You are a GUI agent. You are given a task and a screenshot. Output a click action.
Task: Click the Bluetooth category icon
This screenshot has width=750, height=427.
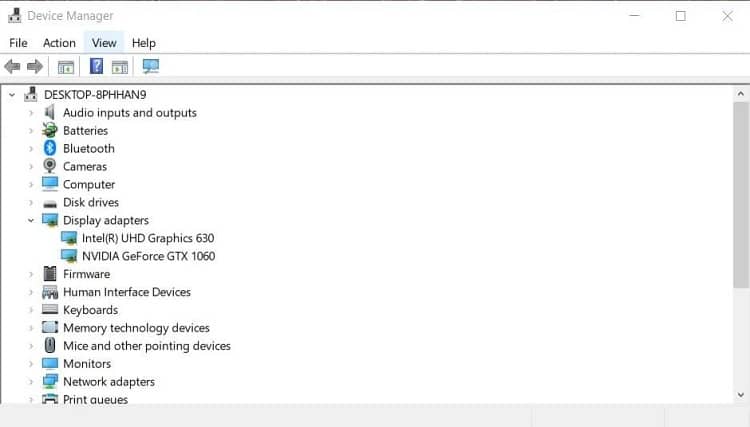click(50, 148)
